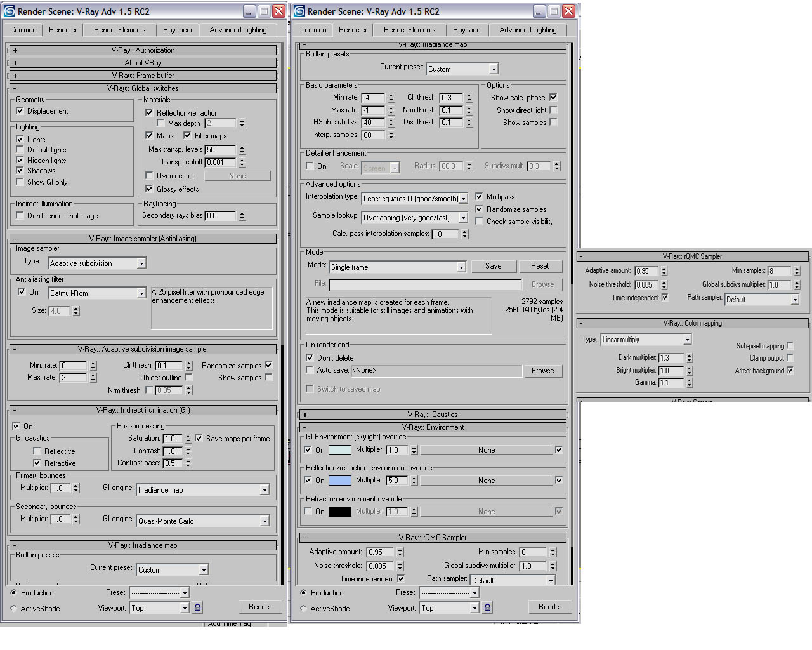The height and width of the screenshot is (650, 812).
Task: Click the lock viewport icon in left window
Action: pyautogui.click(x=197, y=607)
